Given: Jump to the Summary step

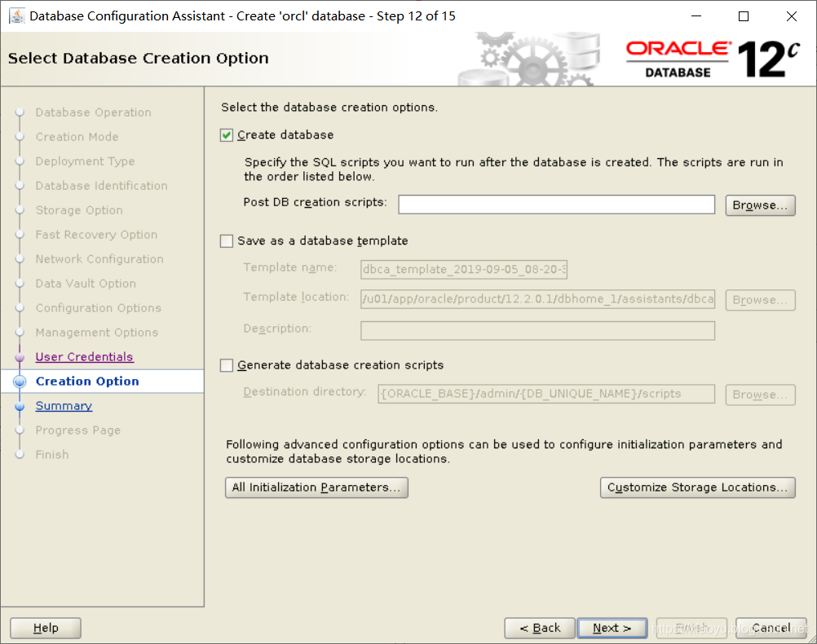Looking at the screenshot, I should pos(64,406).
